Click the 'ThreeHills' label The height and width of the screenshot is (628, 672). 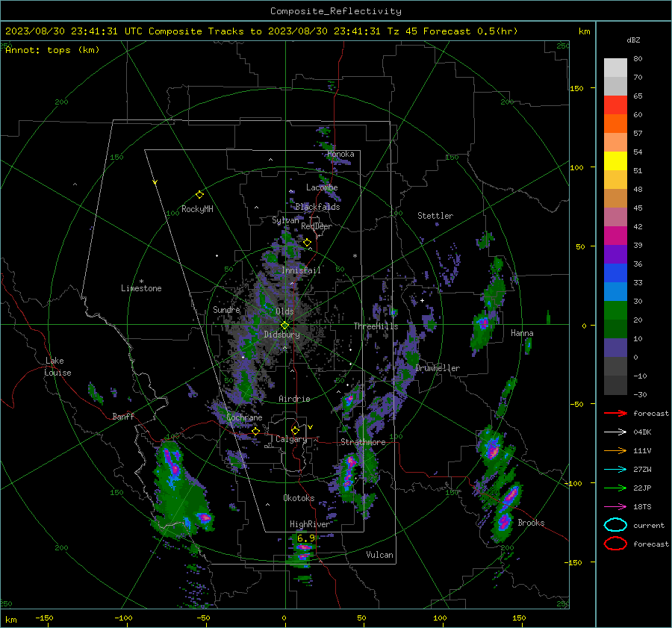pyautogui.click(x=376, y=326)
